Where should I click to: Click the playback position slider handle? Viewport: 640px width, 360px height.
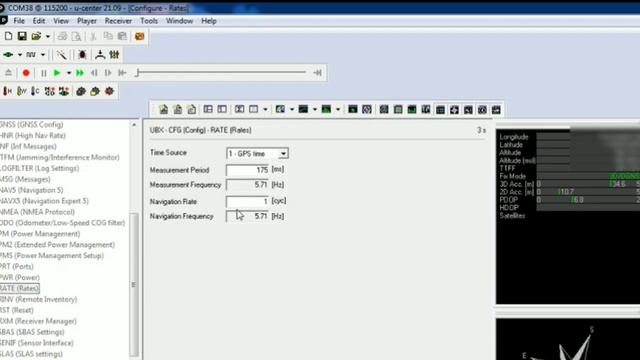(x=138, y=73)
